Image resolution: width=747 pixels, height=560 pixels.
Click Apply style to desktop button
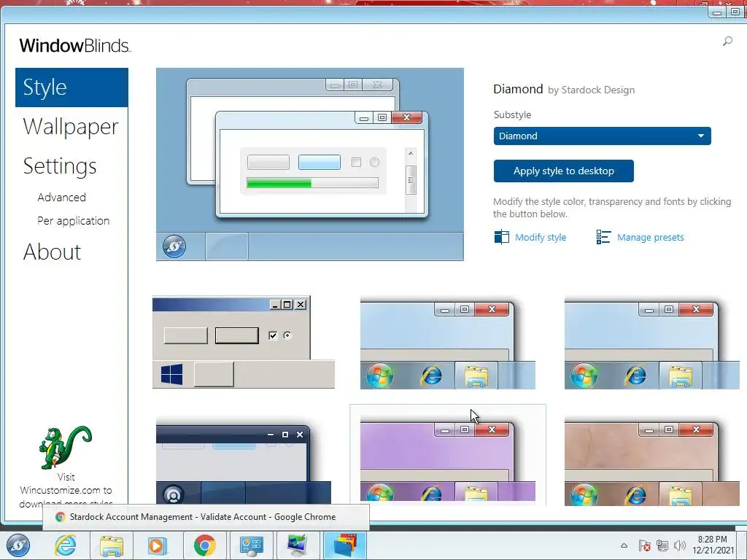[564, 171]
